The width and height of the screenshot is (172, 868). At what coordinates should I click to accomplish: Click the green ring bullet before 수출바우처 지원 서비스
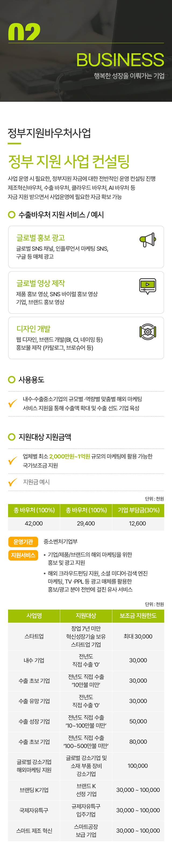pos(12,215)
